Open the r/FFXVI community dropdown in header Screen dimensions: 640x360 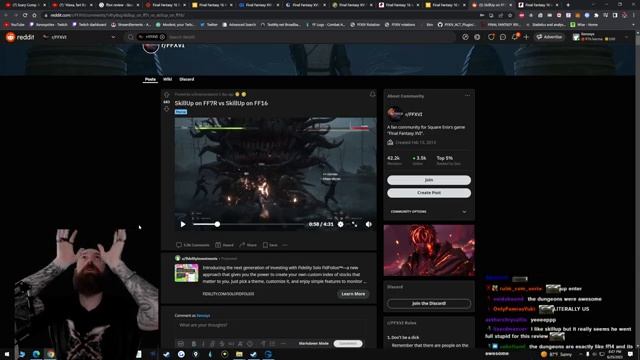click(80, 37)
